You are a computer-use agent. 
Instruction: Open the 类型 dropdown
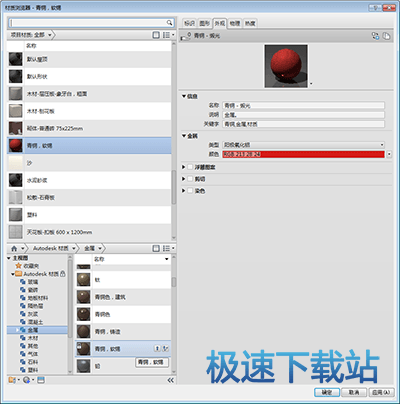(x=303, y=145)
